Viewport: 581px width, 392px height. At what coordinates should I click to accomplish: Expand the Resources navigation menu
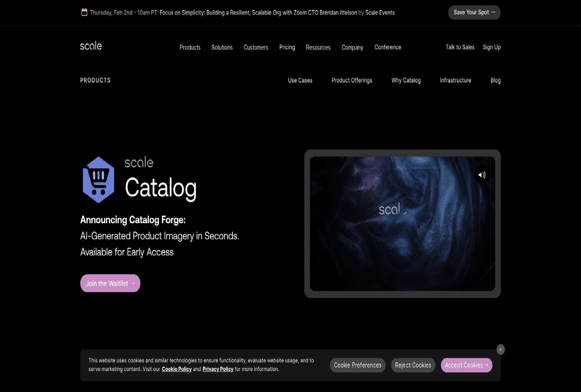[318, 47]
